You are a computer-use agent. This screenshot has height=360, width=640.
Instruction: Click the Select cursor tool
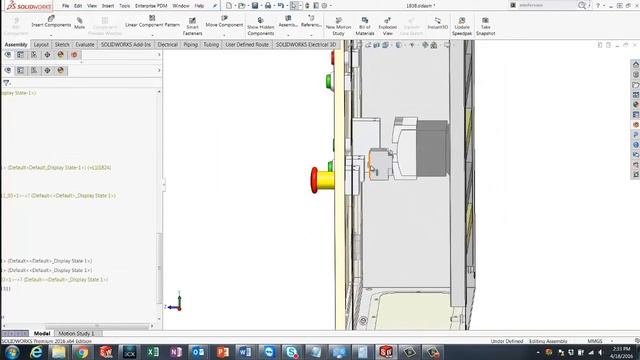[x=294, y=6]
